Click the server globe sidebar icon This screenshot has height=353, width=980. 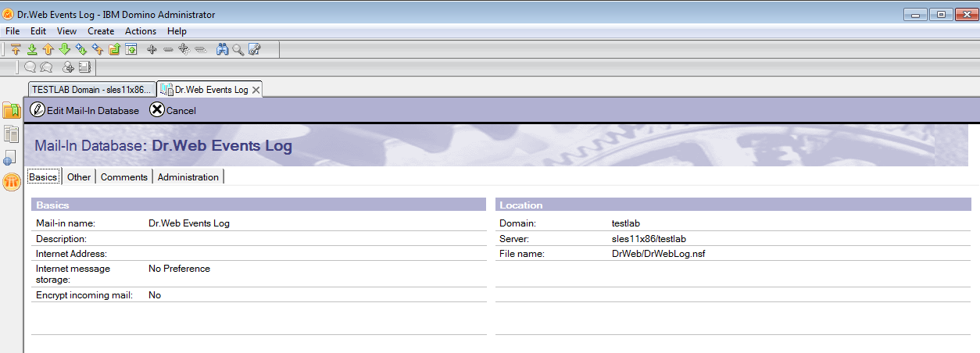coord(10,158)
